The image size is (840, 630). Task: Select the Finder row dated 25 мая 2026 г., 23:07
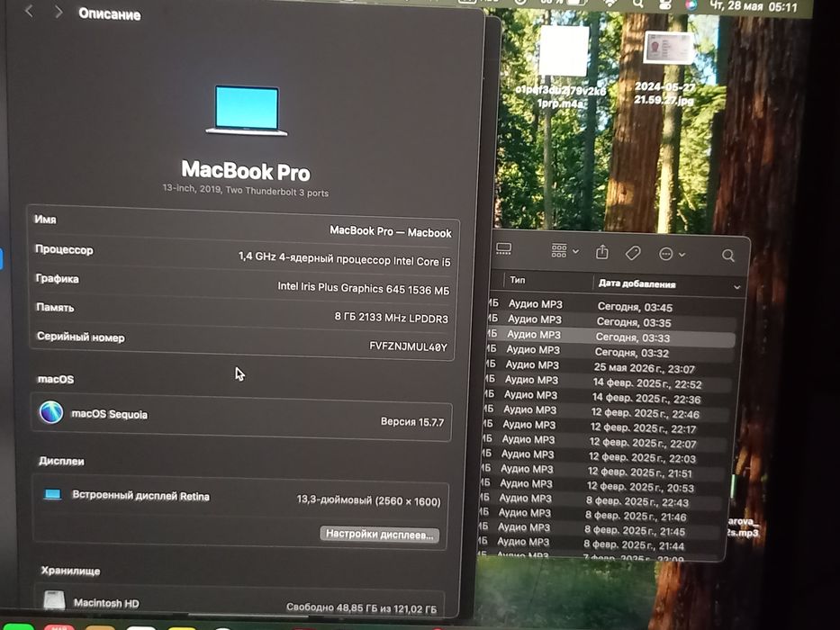(608, 366)
